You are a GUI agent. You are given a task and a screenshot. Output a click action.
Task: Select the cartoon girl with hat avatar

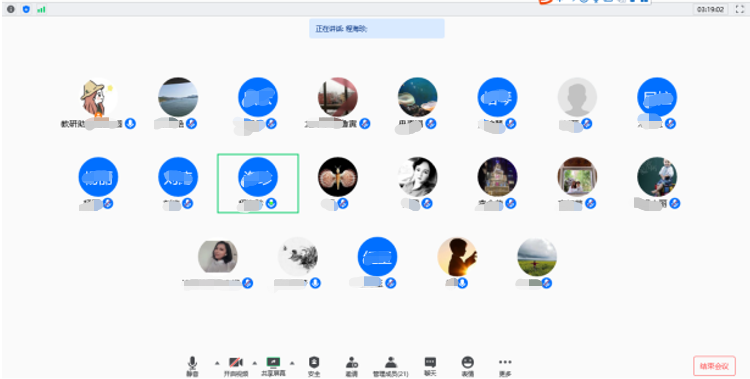click(x=98, y=97)
